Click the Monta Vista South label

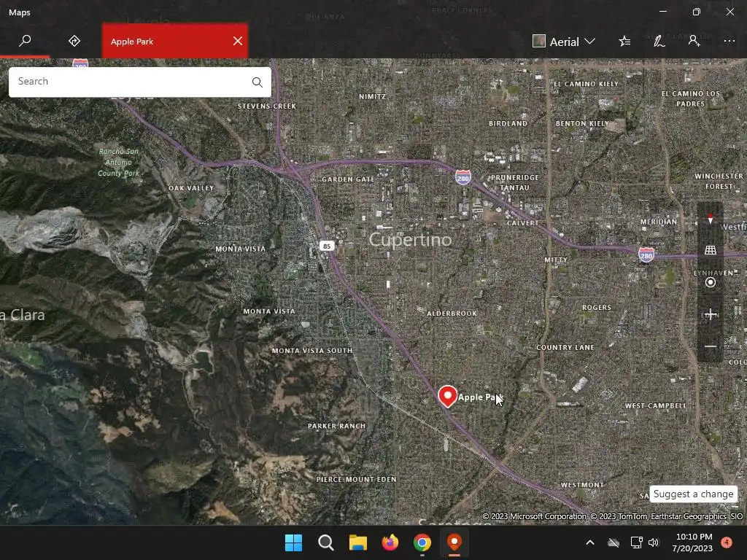coord(312,351)
